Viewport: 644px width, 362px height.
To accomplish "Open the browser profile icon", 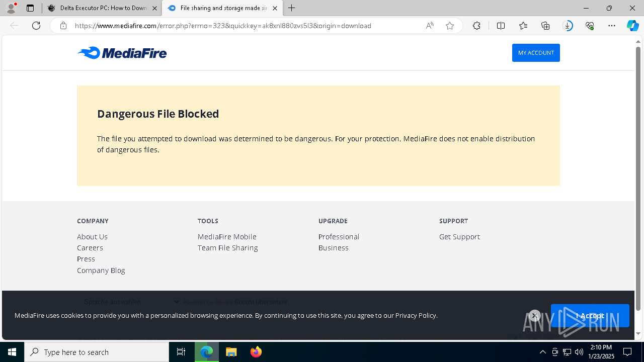I will (11, 8).
